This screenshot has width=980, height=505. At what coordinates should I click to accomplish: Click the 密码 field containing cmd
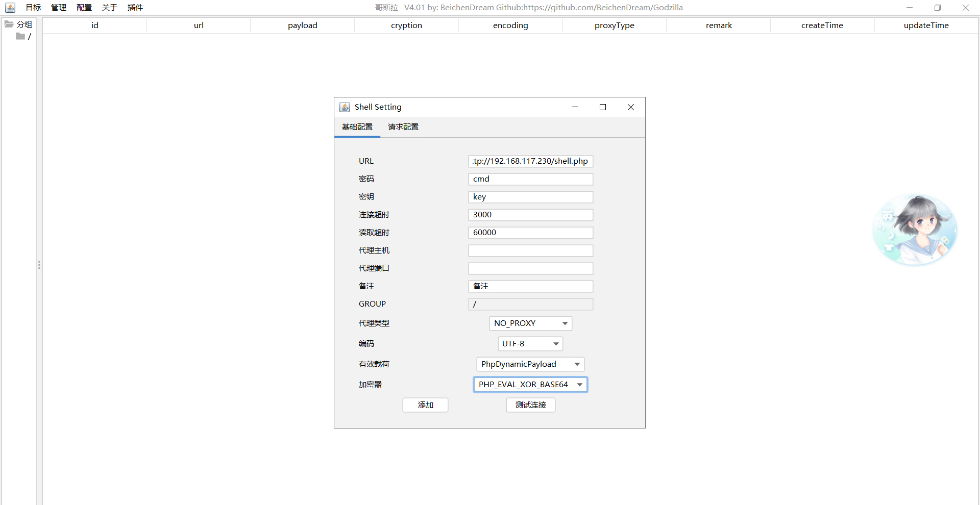pos(530,179)
